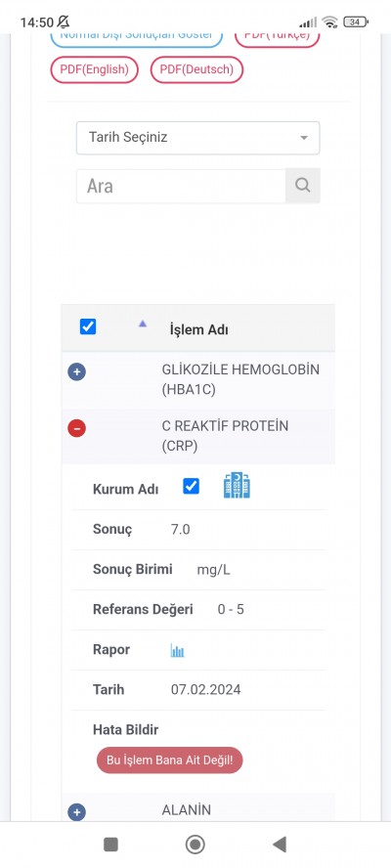
Task: Open the hospital building icon next to Kurum Adı
Action: click(x=237, y=486)
